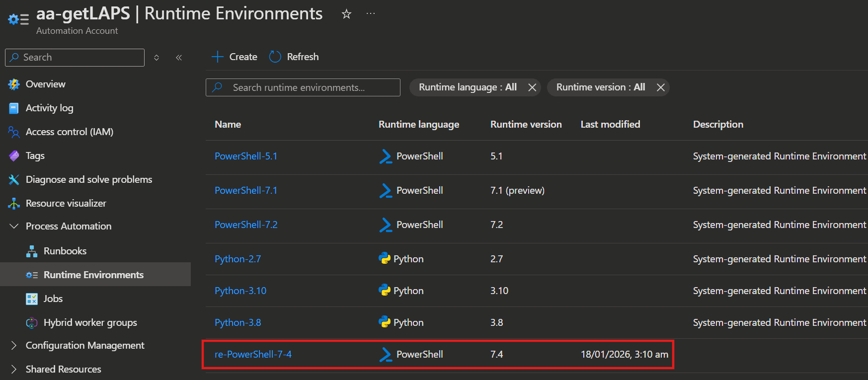Go to the Activity log
Screen dimensions: 868x380
[49, 108]
